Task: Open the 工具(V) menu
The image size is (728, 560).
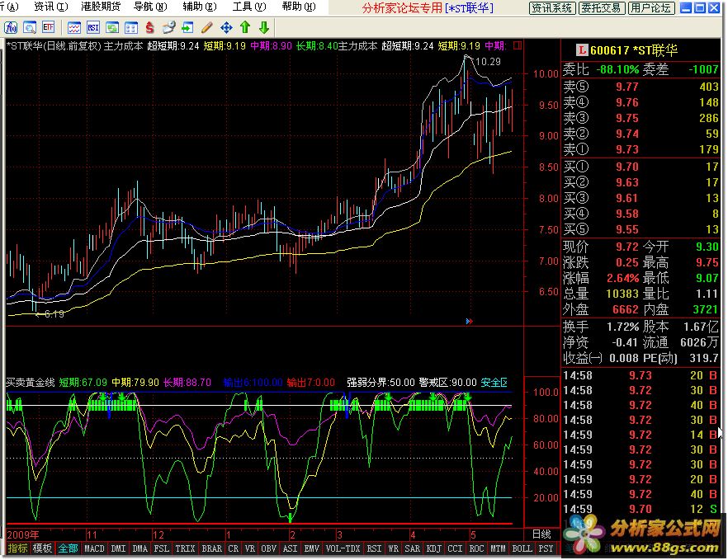Action: click(x=249, y=7)
